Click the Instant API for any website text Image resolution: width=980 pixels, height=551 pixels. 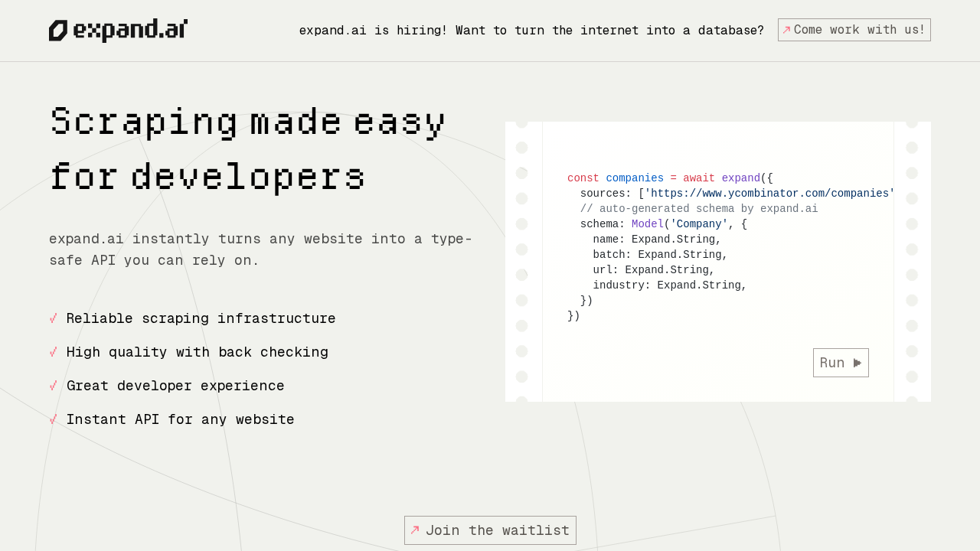pyautogui.click(x=180, y=419)
